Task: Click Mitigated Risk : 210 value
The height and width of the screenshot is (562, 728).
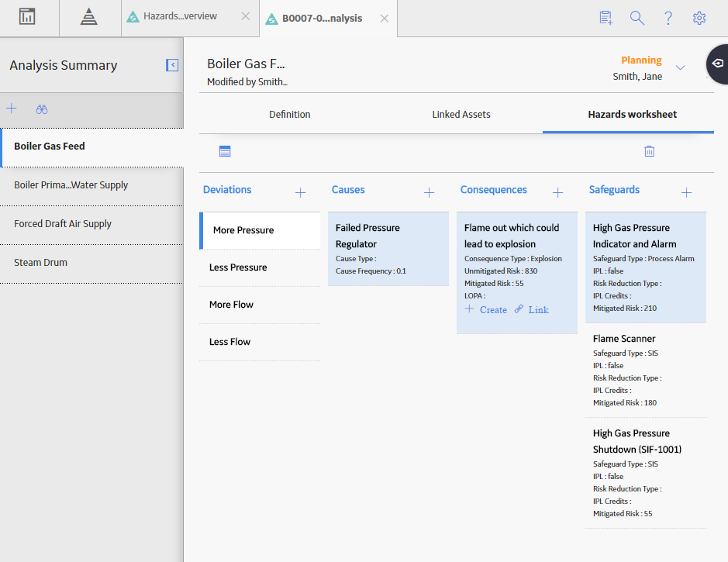Action: [x=625, y=309]
